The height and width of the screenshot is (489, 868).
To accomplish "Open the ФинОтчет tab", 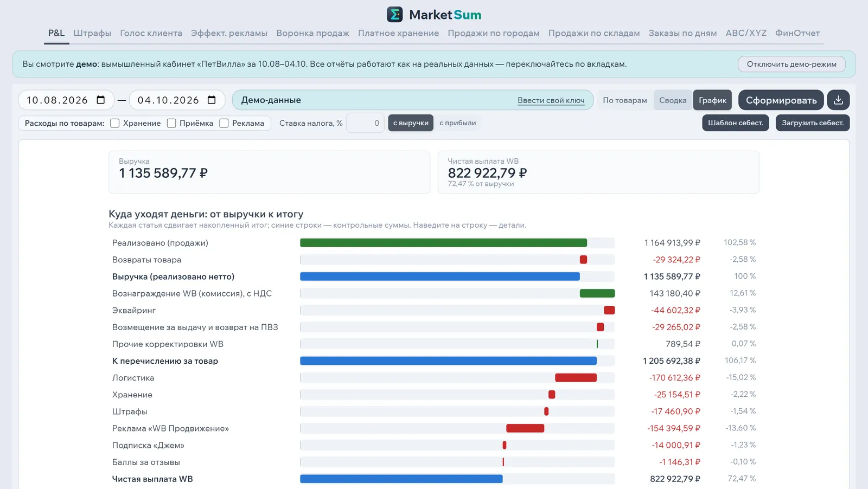I will pyautogui.click(x=797, y=33).
